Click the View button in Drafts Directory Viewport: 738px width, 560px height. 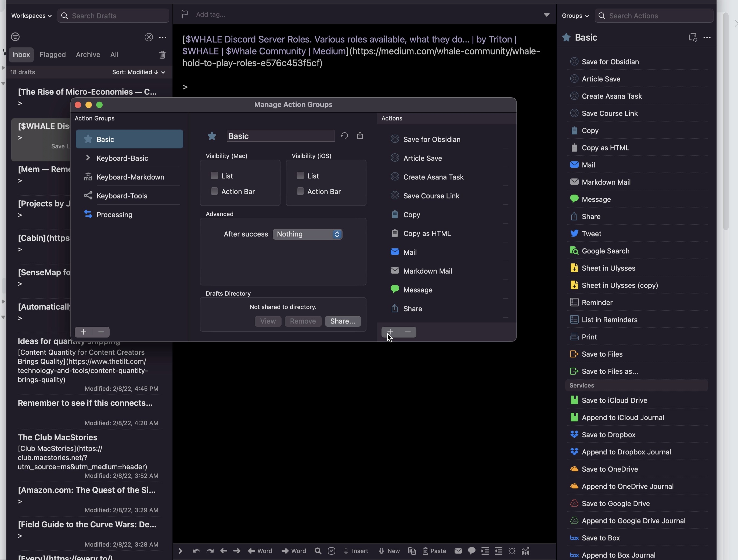tap(268, 321)
